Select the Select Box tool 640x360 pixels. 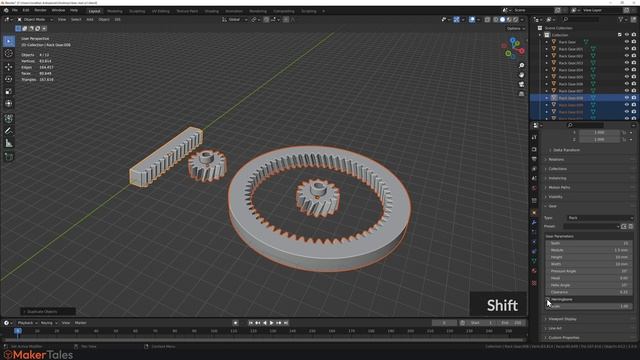(x=9, y=41)
